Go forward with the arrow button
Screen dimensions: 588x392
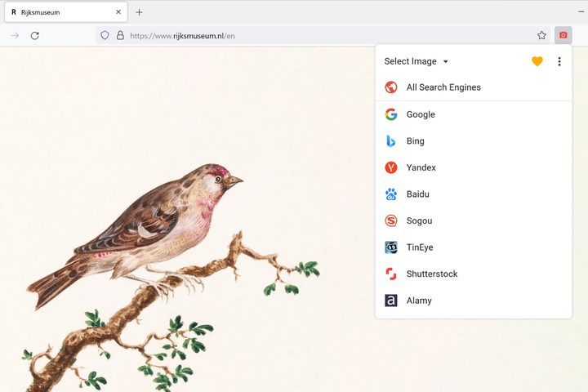(x=15, y=36)
